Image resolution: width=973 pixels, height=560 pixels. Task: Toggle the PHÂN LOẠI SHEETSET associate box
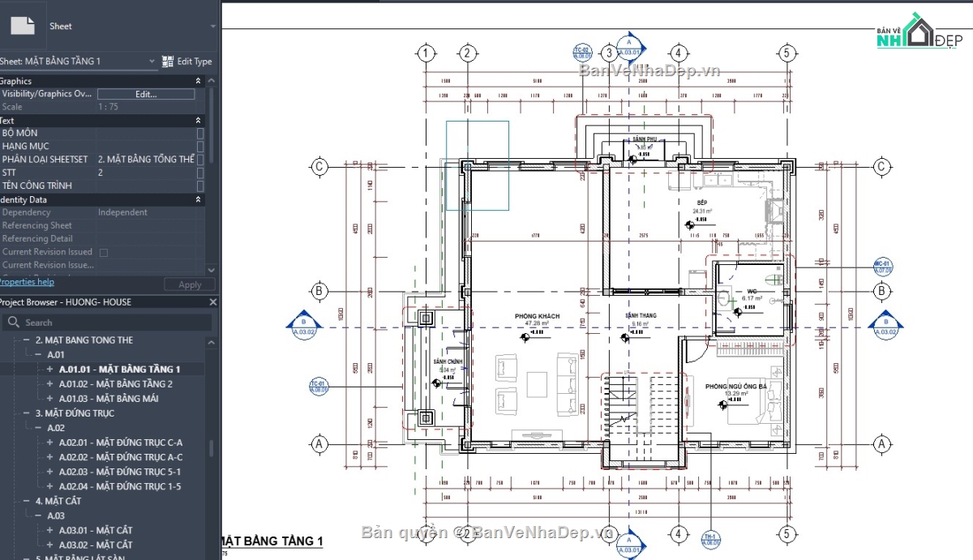[x=200, y=160]
